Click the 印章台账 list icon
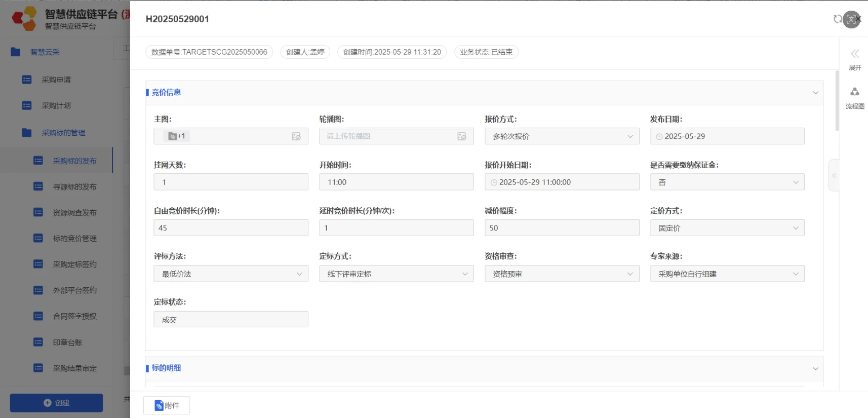 [38, 342]
